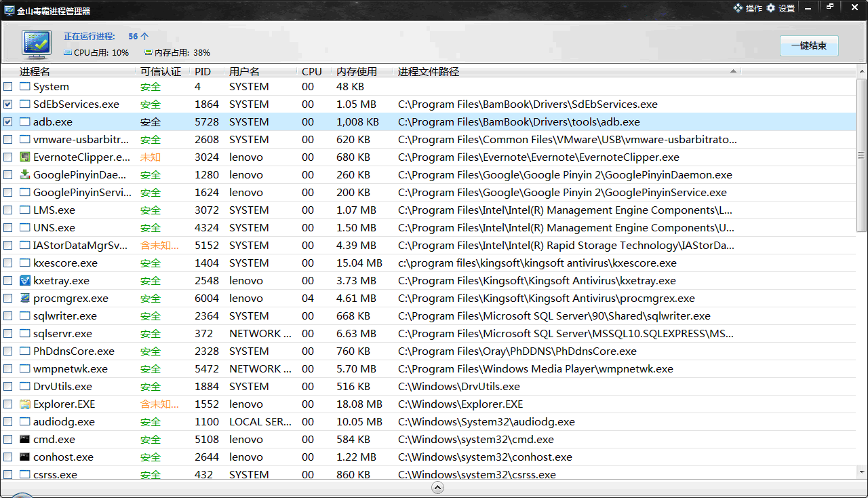This screenshot has height=498, width=868.
Task: Click the EvernoteClipper process icon
Action: [x=25, y=157]
